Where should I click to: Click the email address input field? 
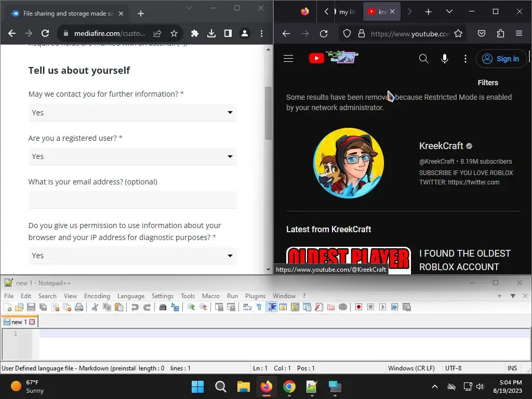[x=132, y=200]
